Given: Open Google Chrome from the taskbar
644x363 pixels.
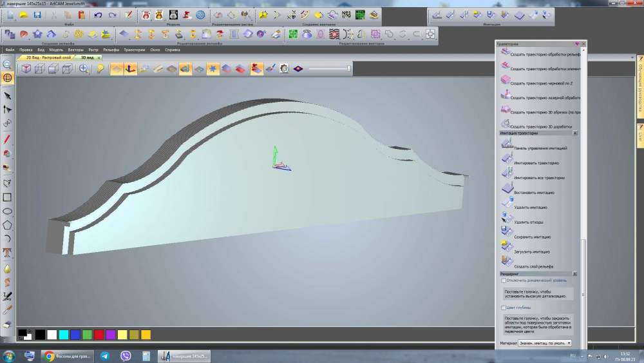Looking at the screenshot, I should tap(49, 356).
